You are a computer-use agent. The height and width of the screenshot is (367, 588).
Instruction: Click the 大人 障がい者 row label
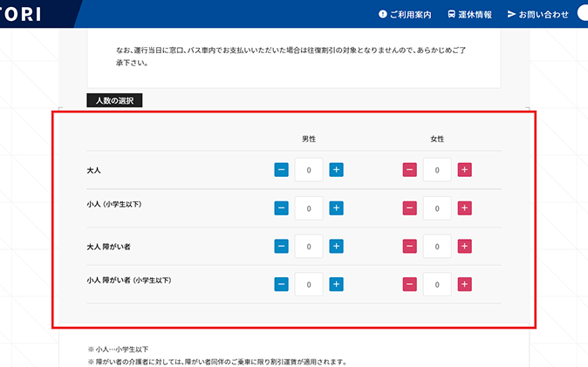click(109, 247)
